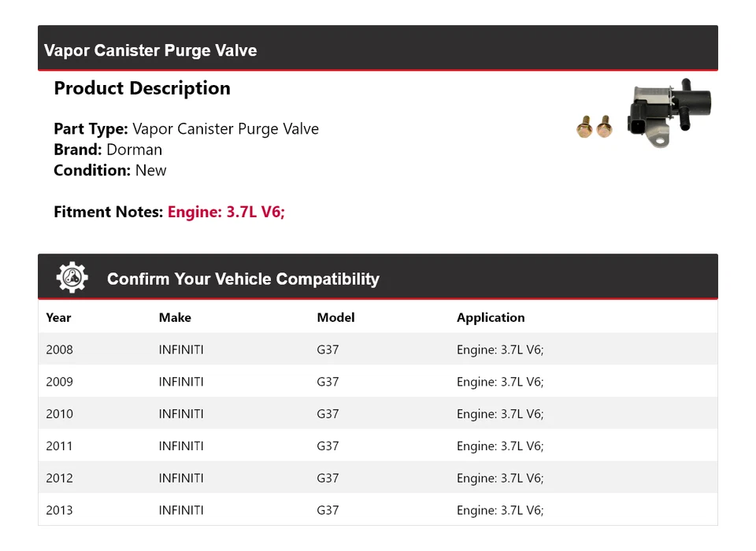Select the 2012 year cell
Image resolution: width=756 pixels, height=551 pixels.
[x=60, y=479]
